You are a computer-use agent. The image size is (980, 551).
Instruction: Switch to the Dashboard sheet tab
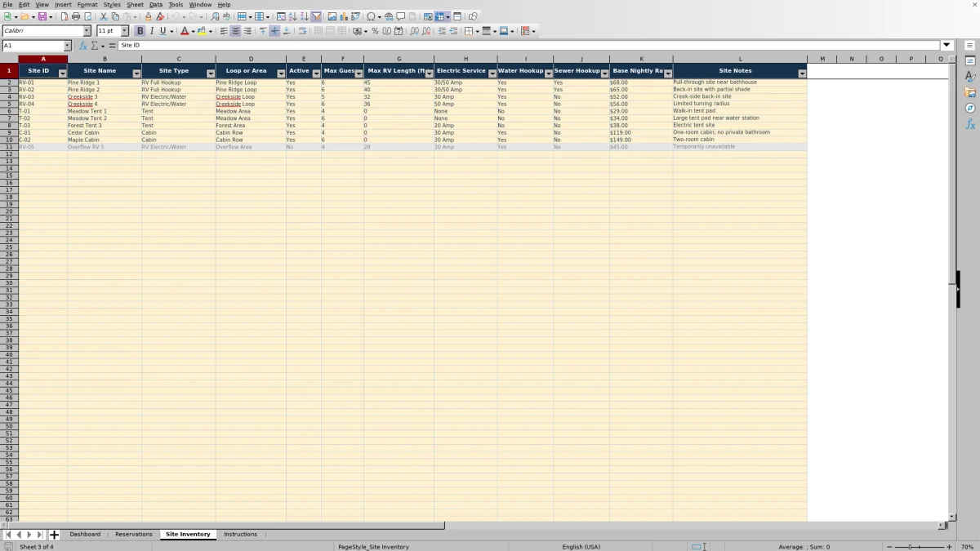coord(85,535)
